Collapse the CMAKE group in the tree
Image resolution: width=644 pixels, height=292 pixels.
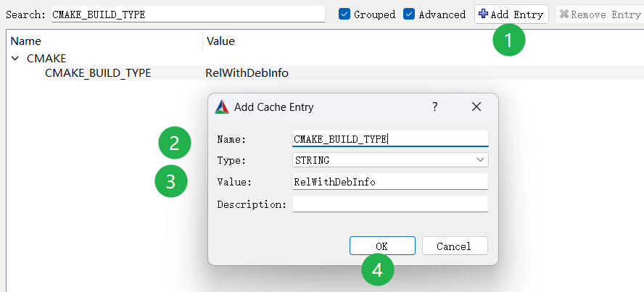(15, 58)
